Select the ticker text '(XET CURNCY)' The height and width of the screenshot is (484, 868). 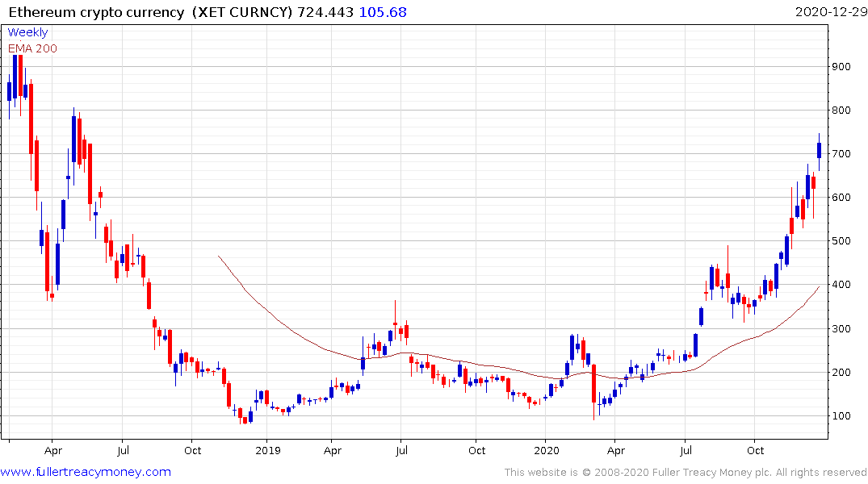[x=242, y=12]
